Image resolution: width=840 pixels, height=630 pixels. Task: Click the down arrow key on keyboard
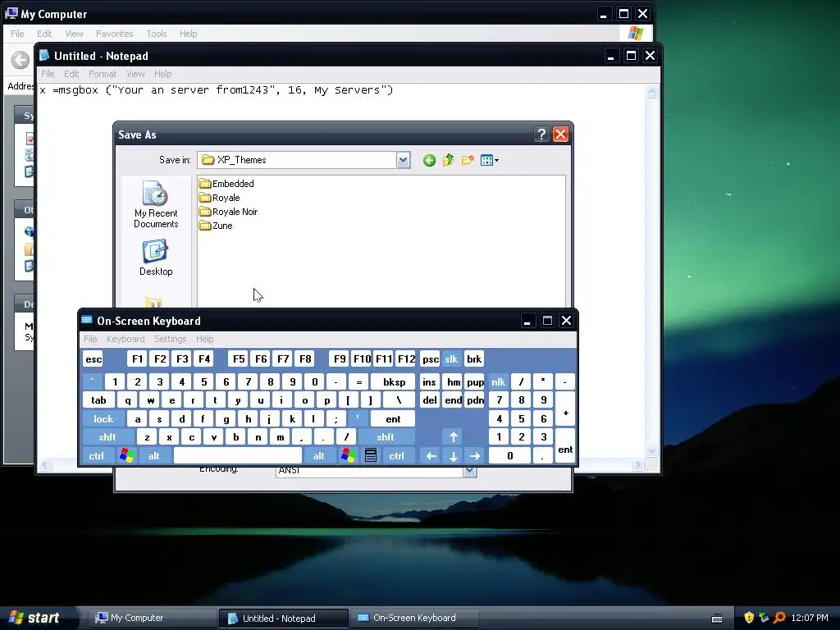coord(453,456)
